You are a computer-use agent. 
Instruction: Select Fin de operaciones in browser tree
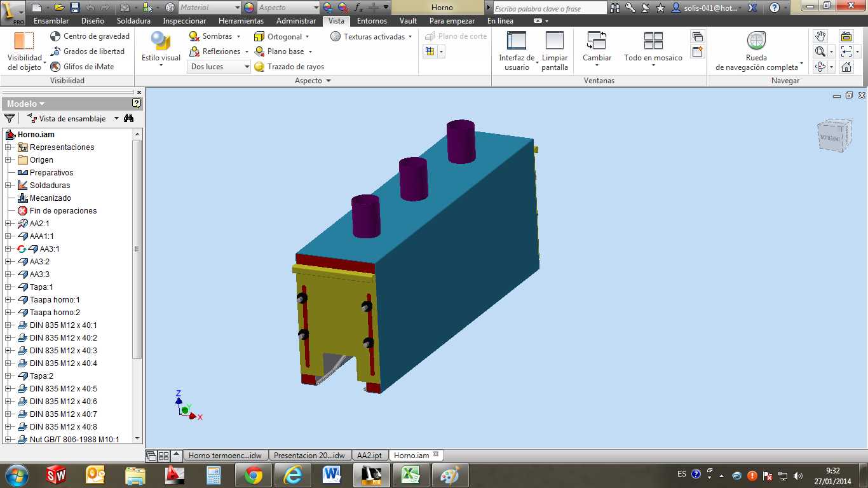63,211
